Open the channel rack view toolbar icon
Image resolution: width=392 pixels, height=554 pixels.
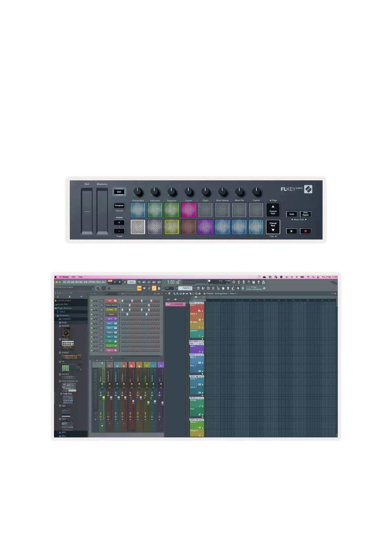208,288
